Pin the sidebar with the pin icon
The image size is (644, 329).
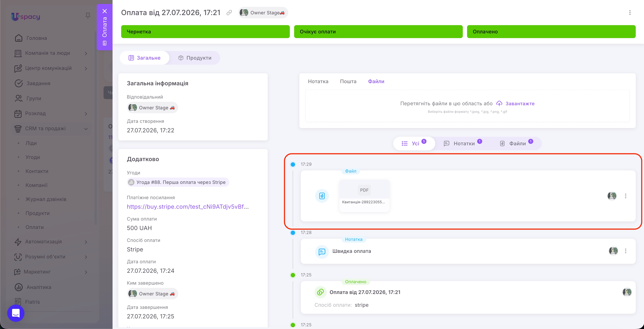(88, 16)
